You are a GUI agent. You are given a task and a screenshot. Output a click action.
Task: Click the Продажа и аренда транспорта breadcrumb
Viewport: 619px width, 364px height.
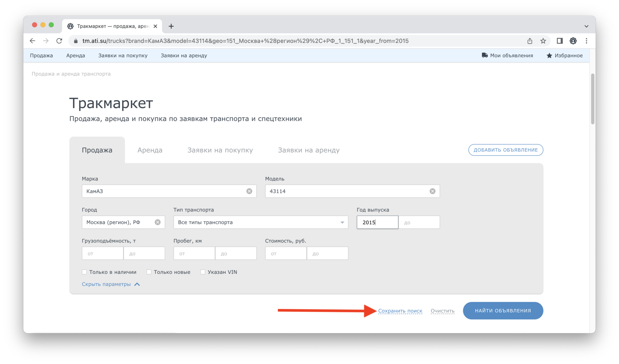pyautogui.click(x=71, y=74)
